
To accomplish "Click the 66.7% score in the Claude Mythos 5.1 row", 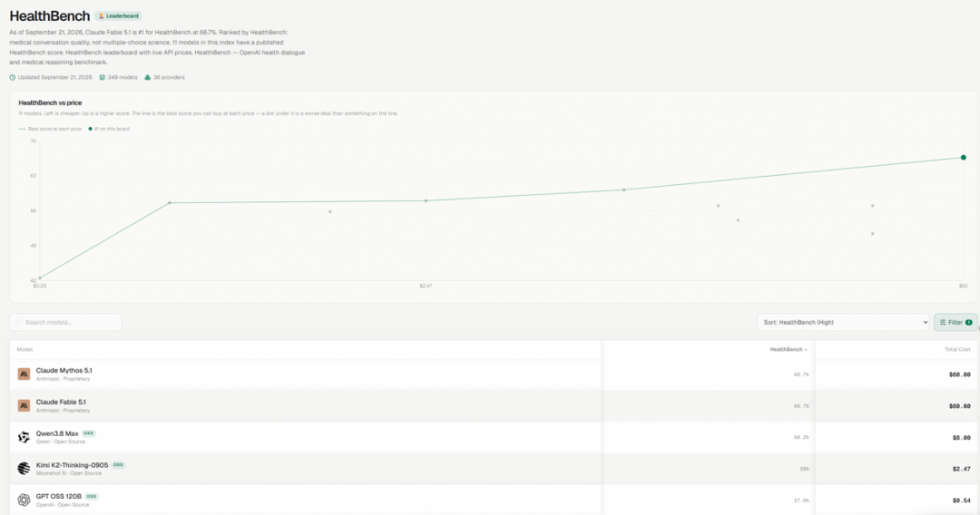I will point(801,374).
